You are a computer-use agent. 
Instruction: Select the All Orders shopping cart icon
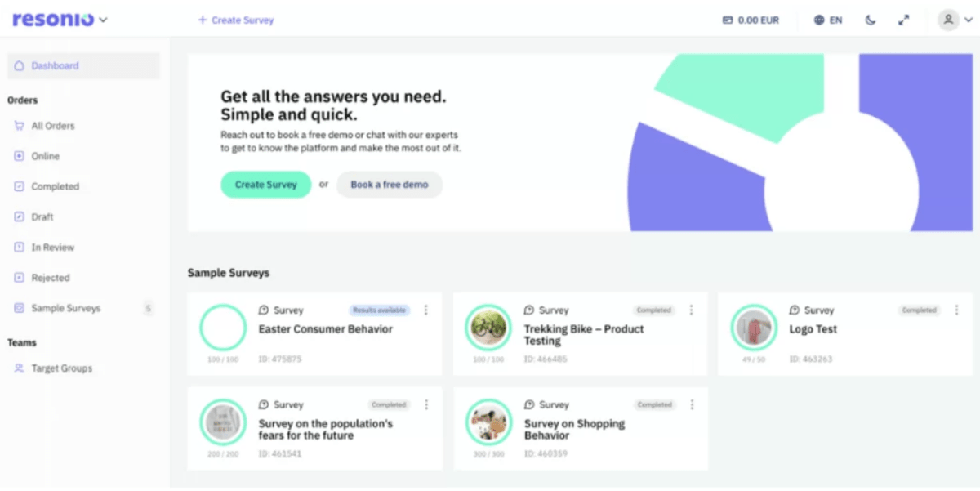pyautogui.click(x=18, y=126)
